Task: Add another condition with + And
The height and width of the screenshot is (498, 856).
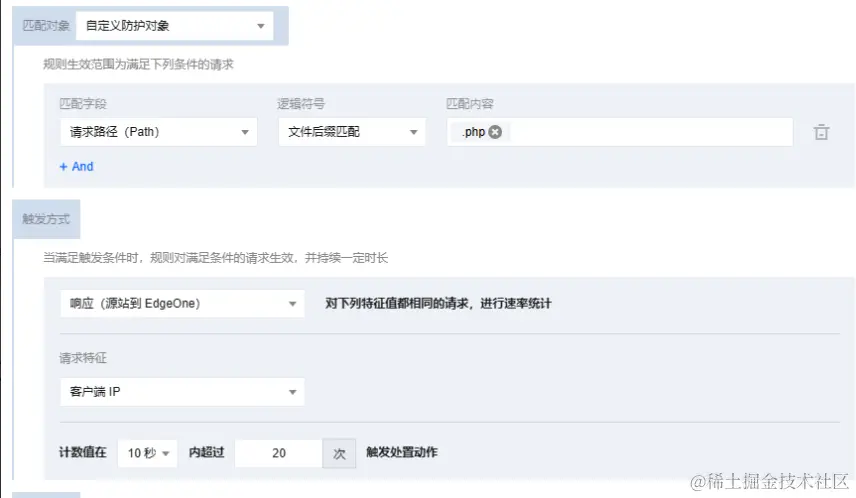Action: coord(76,167)
